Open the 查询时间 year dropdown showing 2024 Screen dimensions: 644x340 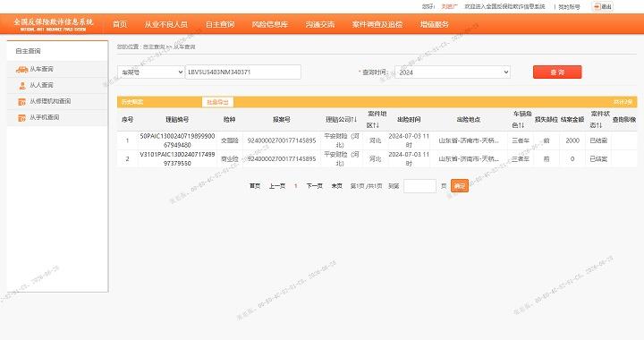453,72
